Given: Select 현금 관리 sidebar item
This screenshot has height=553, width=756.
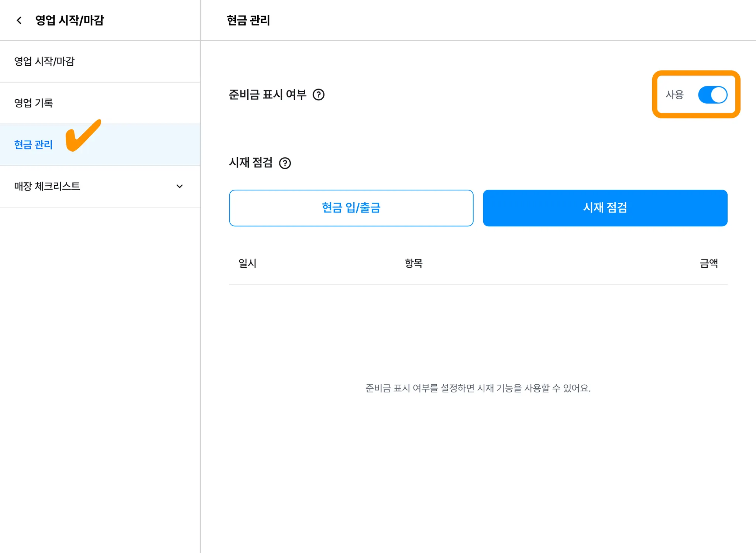Looking at the screenshot, I should tap(33, 145).
